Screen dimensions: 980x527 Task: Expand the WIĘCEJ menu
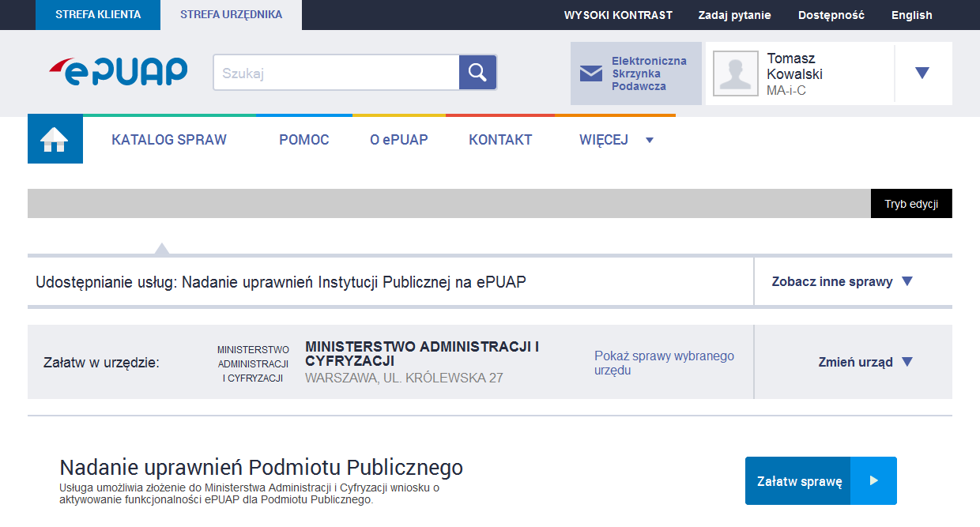click(x=616, y=140)
